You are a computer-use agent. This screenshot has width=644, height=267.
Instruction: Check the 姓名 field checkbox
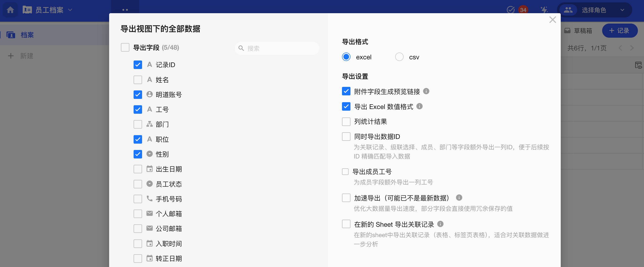pyautogui.click(x=138, y=80)
